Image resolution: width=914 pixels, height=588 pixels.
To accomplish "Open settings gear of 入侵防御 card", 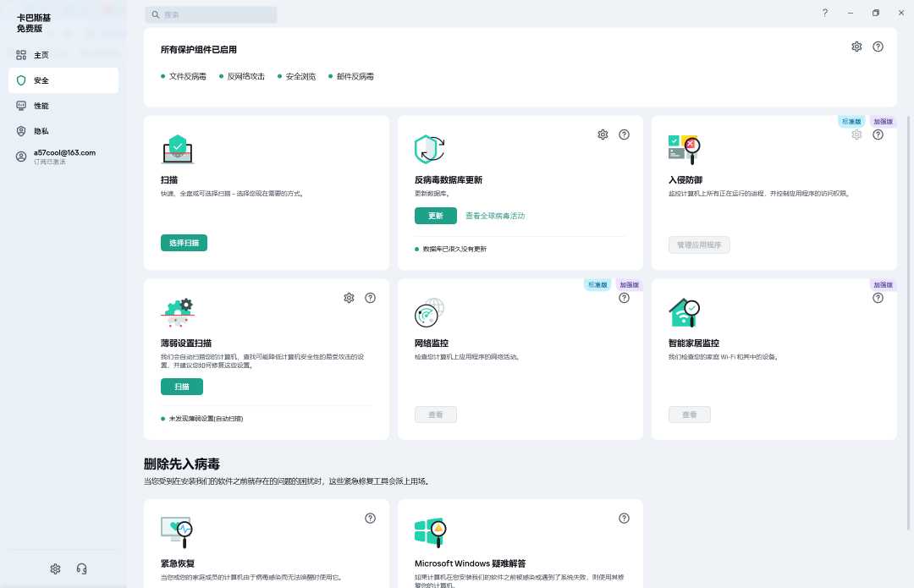I will [856, 135].
